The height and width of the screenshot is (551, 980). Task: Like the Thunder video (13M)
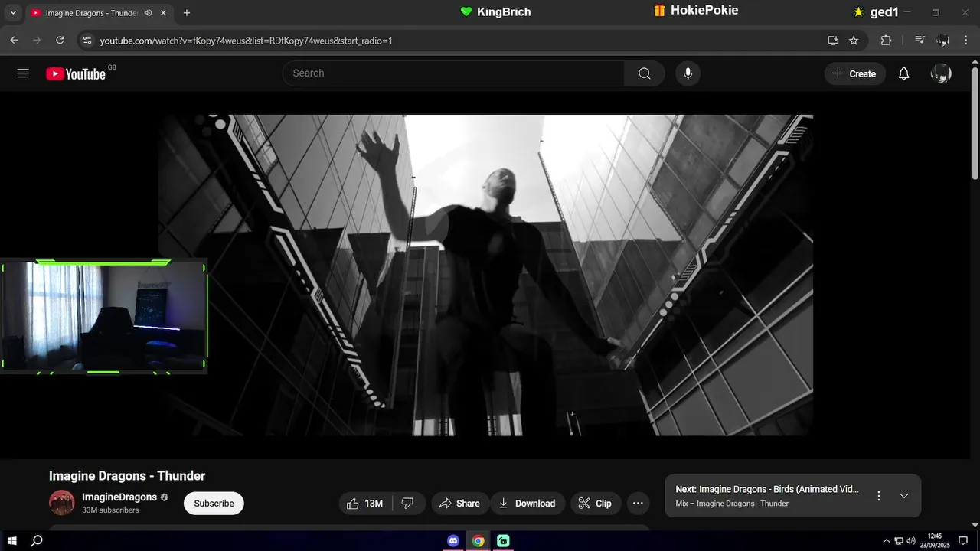[x=364, y=504]
